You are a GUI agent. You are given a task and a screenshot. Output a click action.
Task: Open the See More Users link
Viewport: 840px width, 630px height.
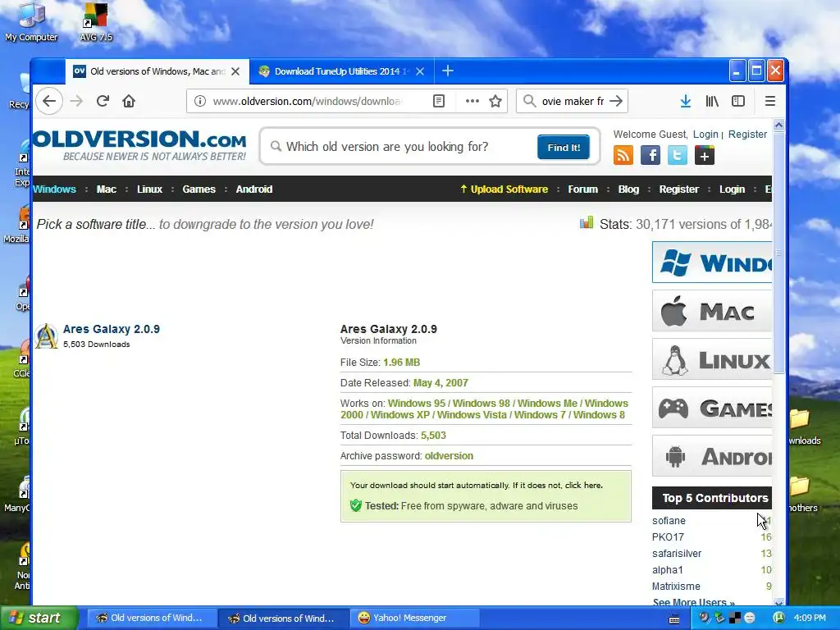pos(693,602)
